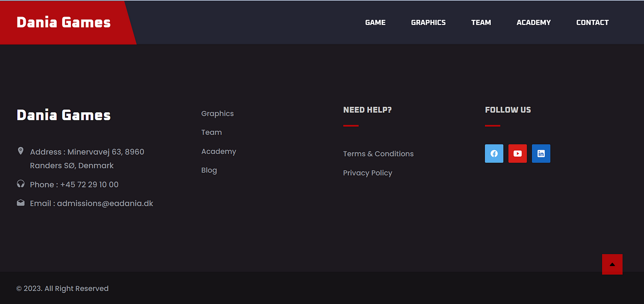
Task: Click the phone number +45 72 29 10 00
Action: (x=89, y=185)
